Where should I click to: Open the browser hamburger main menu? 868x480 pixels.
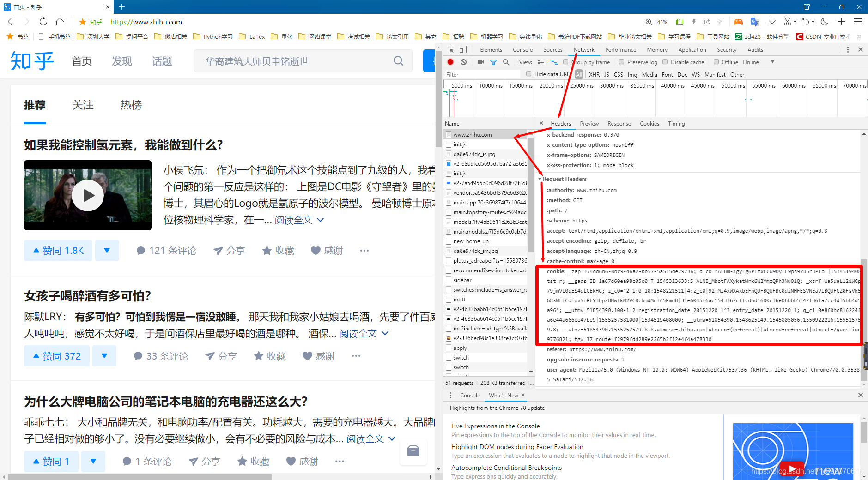point(858,22)
